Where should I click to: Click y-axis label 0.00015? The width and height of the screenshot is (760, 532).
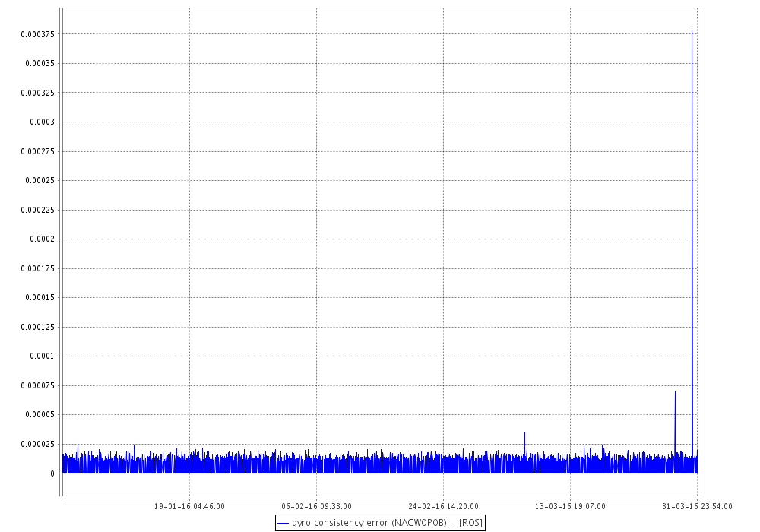point(40,297)
